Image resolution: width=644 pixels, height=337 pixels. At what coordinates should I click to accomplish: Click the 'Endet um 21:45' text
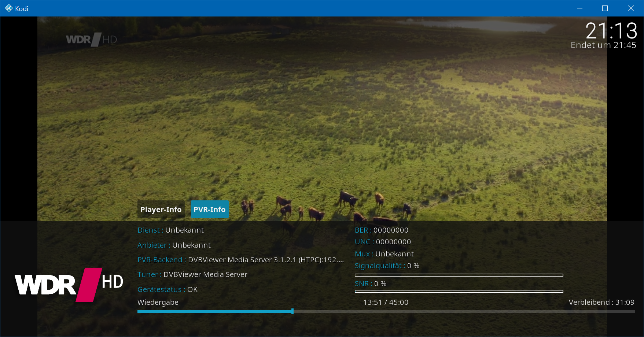(603, 45)
